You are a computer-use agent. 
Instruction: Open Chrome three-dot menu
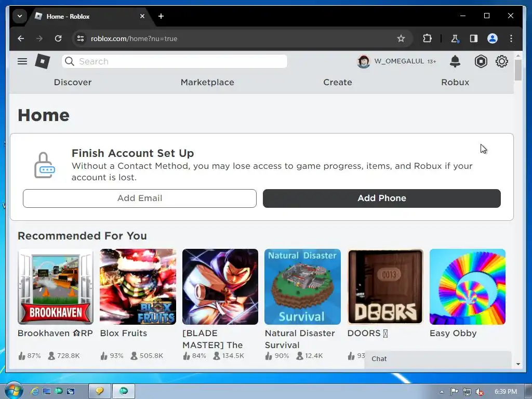click(511, 38)
